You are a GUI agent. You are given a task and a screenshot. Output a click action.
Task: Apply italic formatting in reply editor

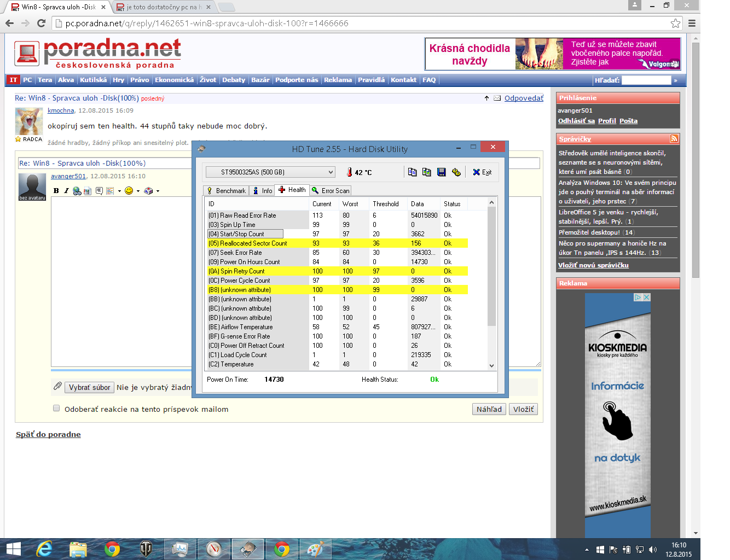[x=66, y=191]
